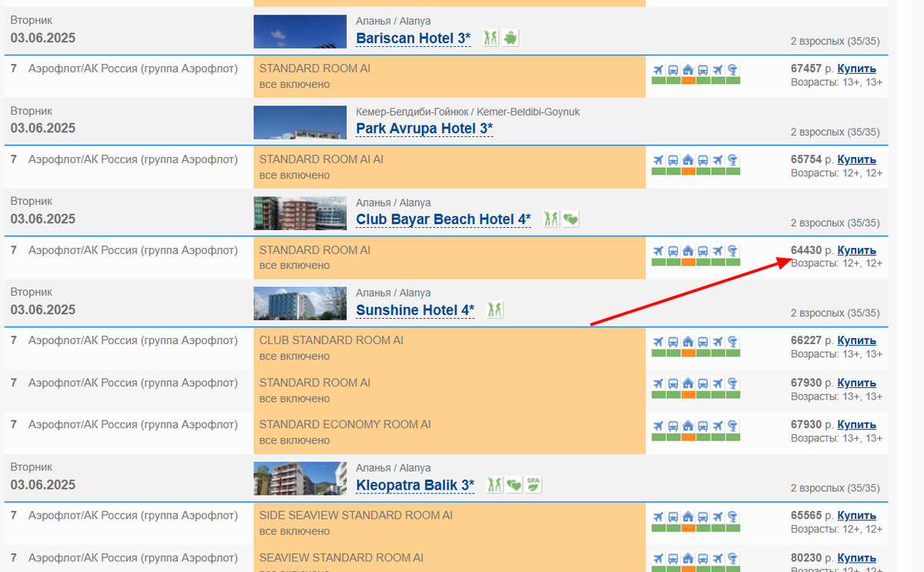
Task: Click the Кемер-Белдиби-Гойнюк / Kemer-Beldibi-Goynuk location text
Action: click(x=467, y=112)
